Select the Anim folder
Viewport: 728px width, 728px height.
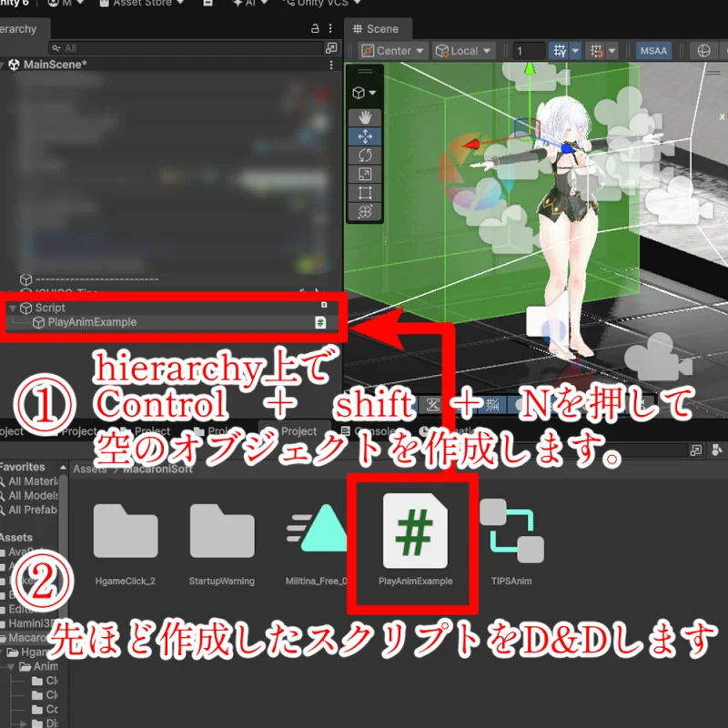39,666
